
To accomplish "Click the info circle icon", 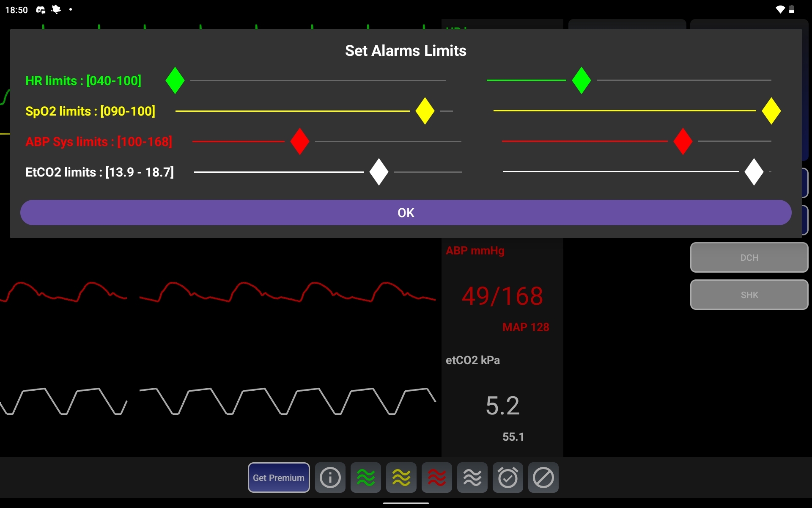I will click(x=330, y=478).
